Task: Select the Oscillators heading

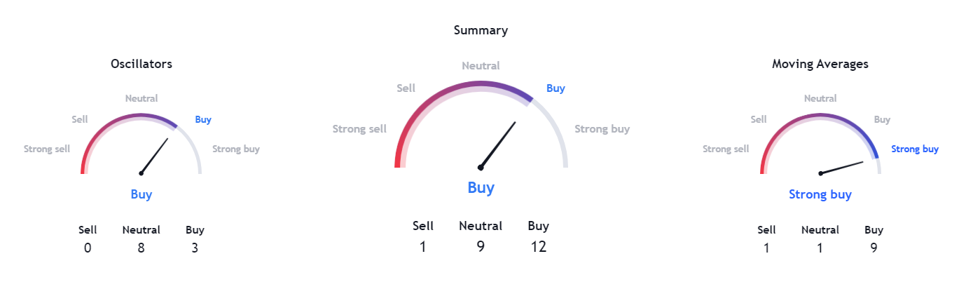Action: [142, 64]
